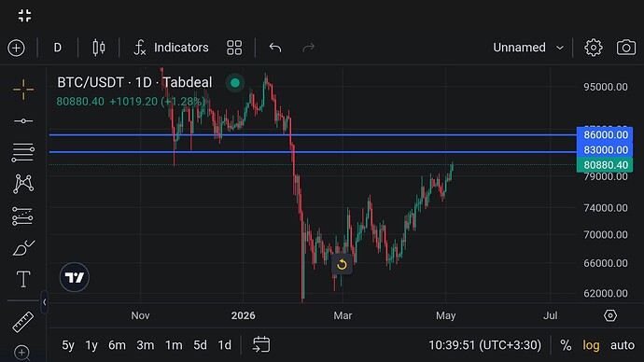Select the ruler measure tool
Image resolution: width=644 pixels, height=362 pixels.
23,322
